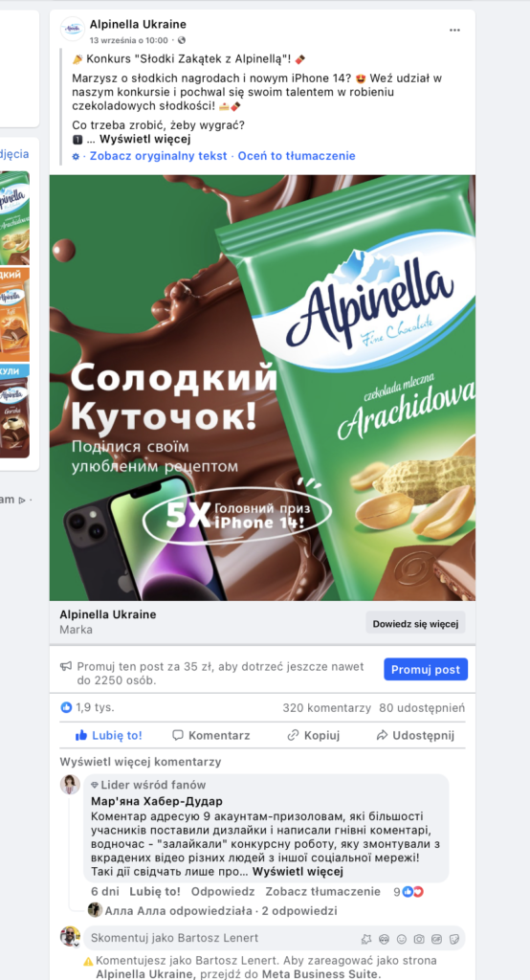Image resolution: width=530 pixels, height=980 pixels.
Task: Expand post text with Wyświetl więcej
Action: pyautogui.click(x=145, y=139)
